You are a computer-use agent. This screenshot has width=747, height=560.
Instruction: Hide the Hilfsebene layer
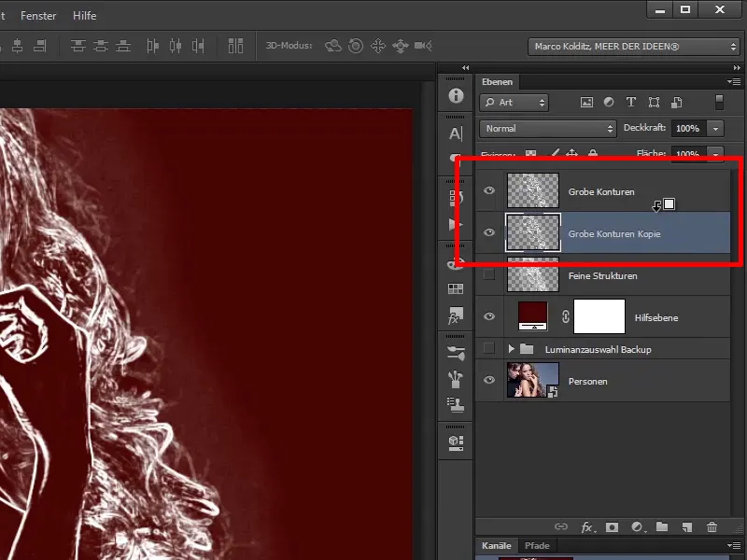point(489,316)
